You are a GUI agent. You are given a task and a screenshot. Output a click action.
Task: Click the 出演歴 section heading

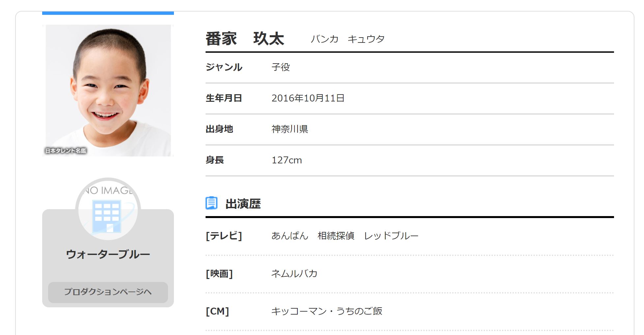[x=243, y=204]
